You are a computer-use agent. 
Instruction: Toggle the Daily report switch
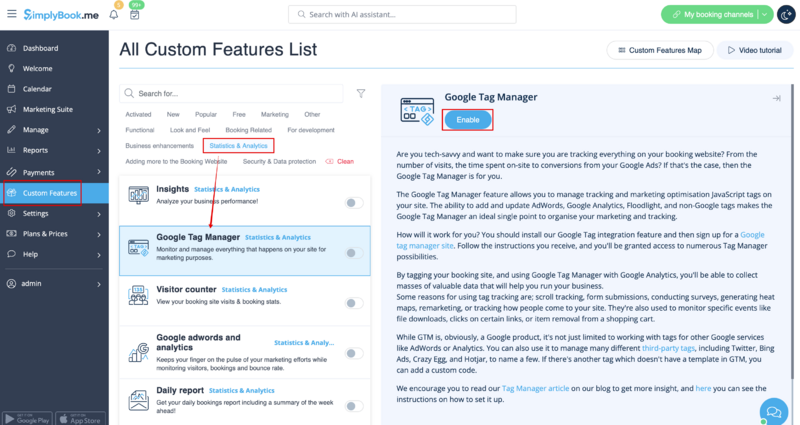point(354,406)
